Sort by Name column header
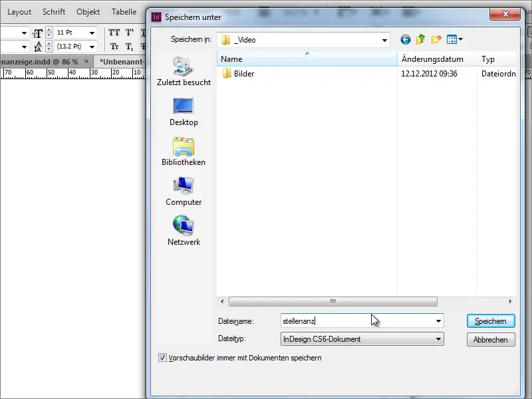 (x=307, y=59)
